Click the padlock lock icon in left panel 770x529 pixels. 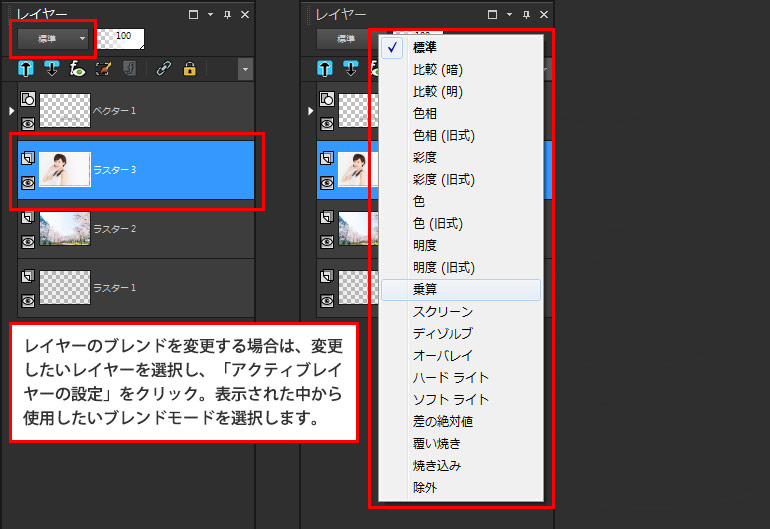tap(189, 69)
